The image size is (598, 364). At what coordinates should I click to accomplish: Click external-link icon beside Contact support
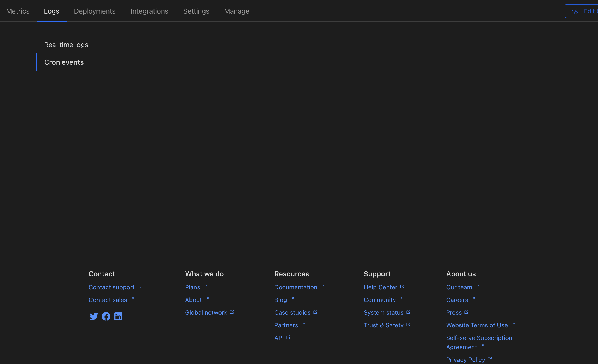point(139,287)
